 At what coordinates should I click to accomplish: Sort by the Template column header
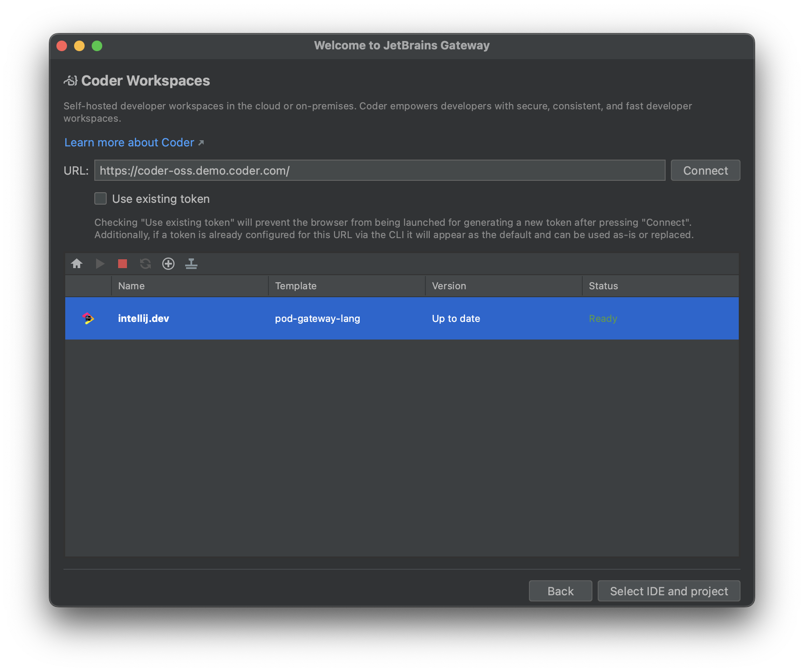click(347, 286)
